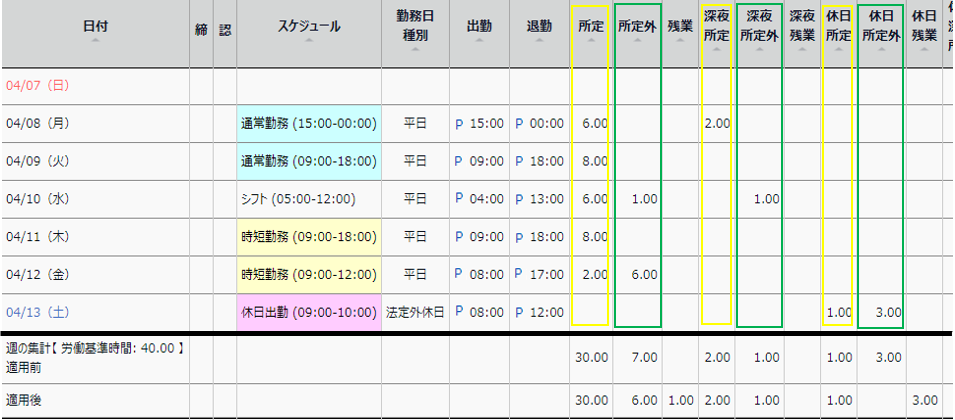This screenshot has width=955, height=420.
Task: Click the P icon beside 04/10 clock-out 13:00
Action: (519, 199)
